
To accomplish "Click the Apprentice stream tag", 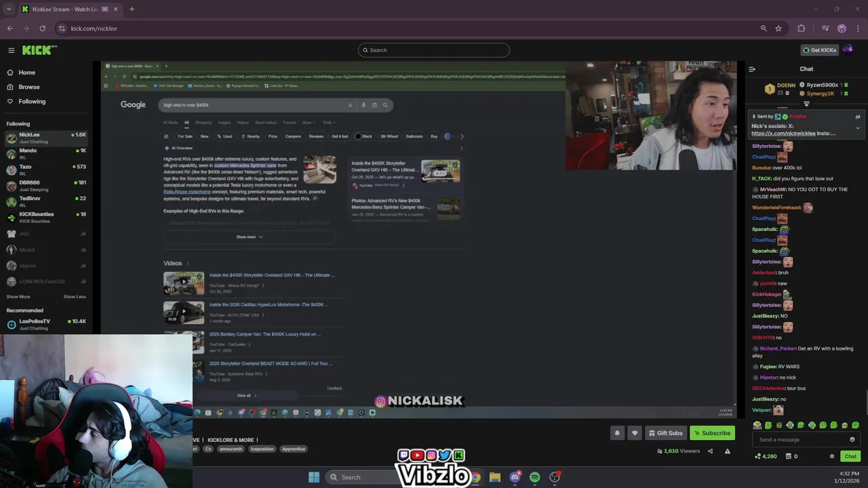I will coord(294,449).
